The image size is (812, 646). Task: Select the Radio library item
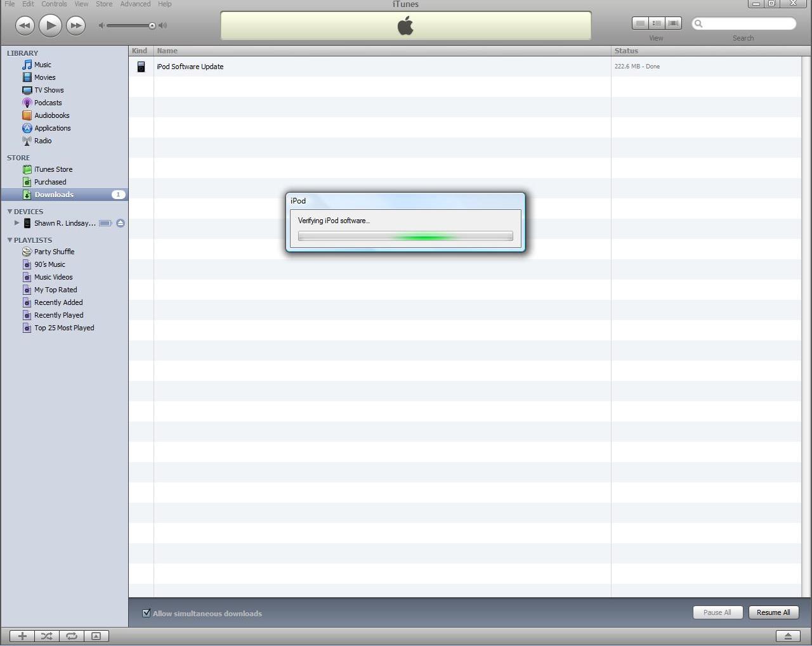click(x=43, y=141)
